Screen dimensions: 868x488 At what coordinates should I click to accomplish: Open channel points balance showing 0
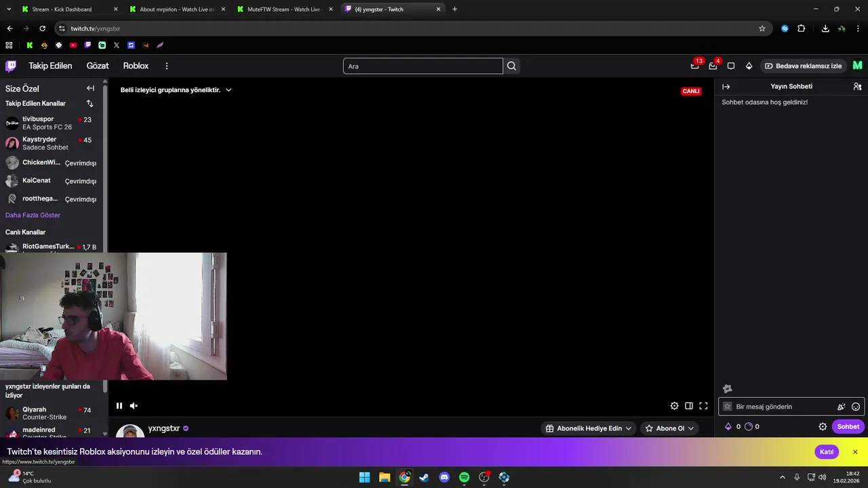pos(752,426)
